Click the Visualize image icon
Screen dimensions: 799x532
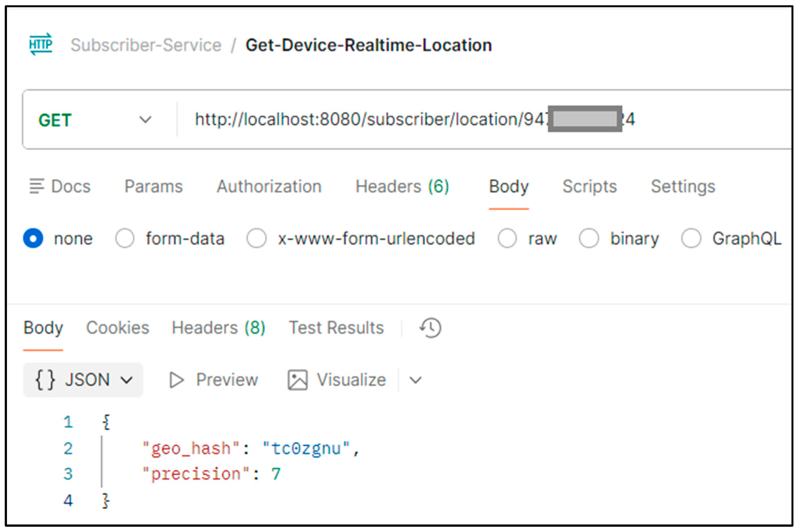(x=297, y=380)
